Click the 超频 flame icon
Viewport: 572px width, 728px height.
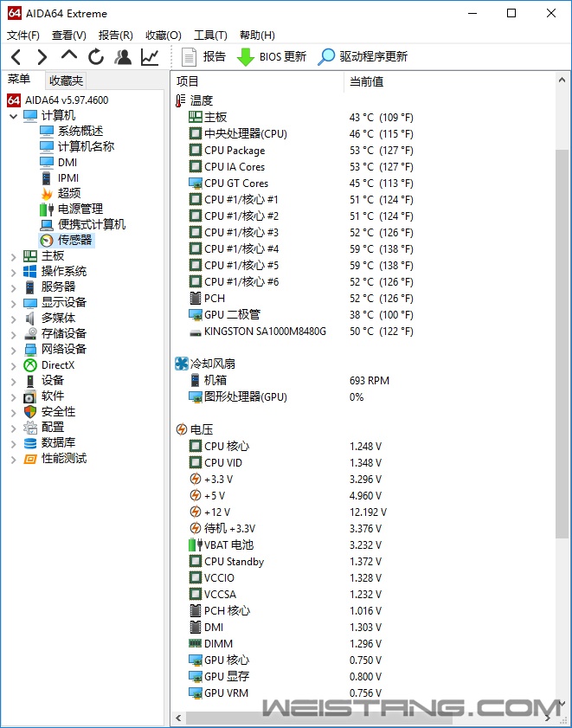(47, 194)
